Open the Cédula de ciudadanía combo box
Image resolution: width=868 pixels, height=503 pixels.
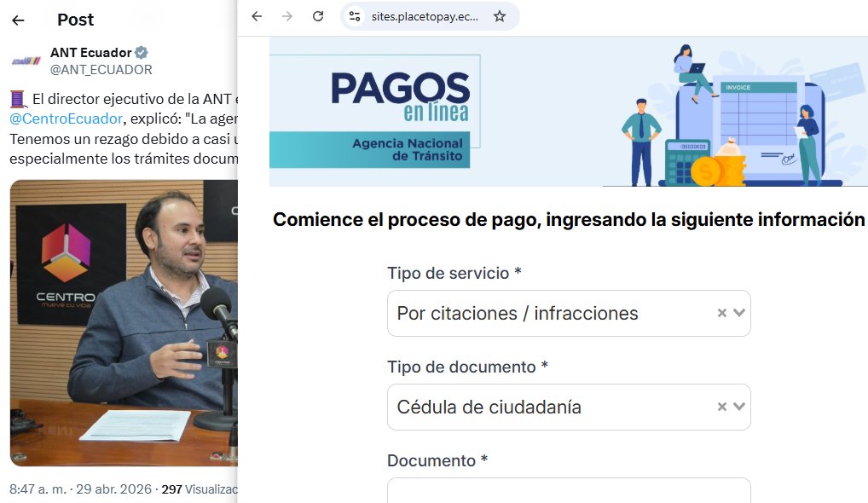click(569, 407)
